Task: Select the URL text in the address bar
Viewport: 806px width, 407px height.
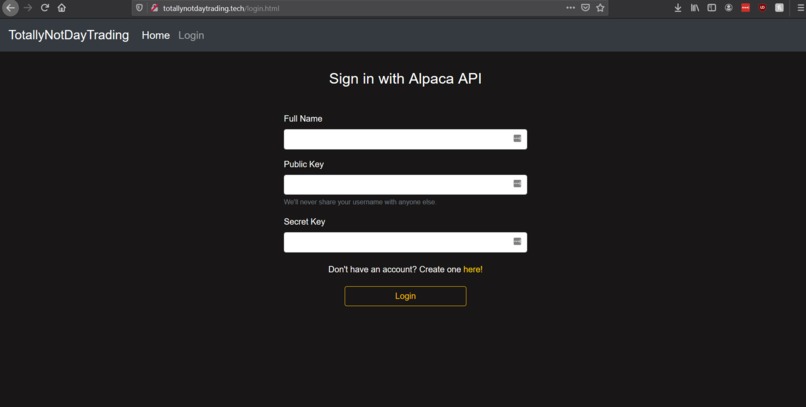Action: (221, 8)
